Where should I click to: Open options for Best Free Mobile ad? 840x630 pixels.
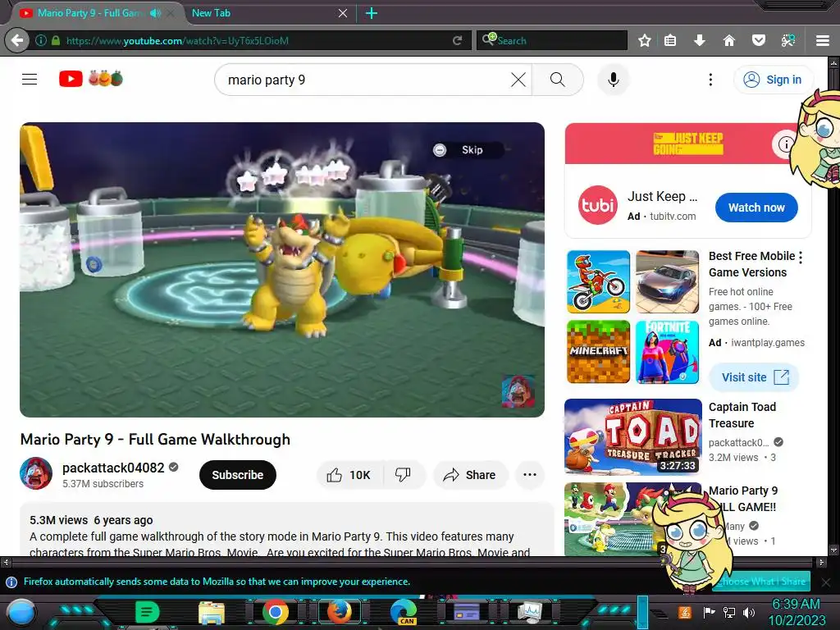pos(801,258)
